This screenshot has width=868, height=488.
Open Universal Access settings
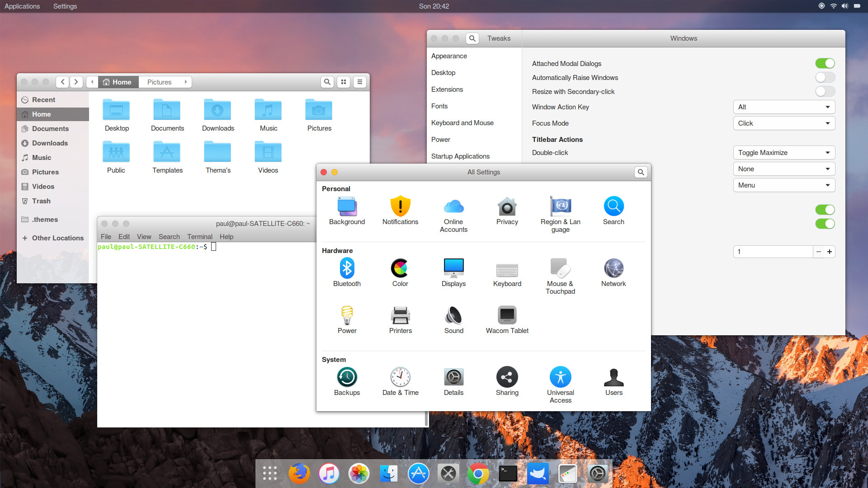coord(560,377)
